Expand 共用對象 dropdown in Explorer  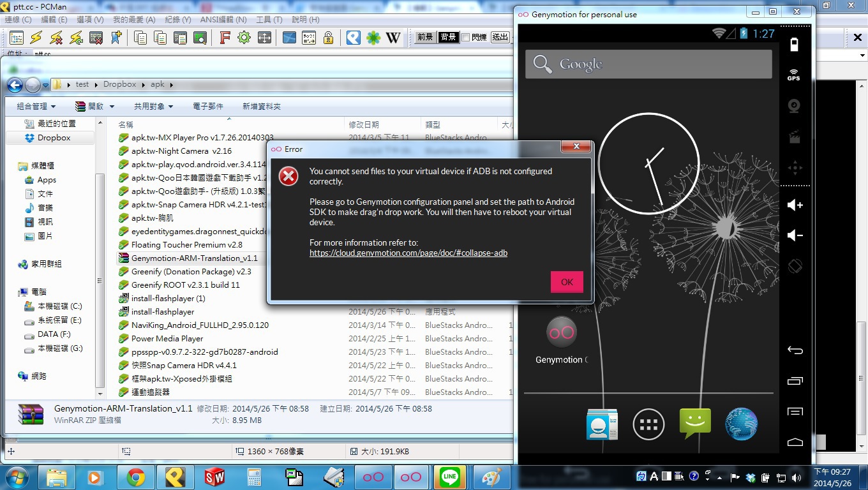pos(154,107)
